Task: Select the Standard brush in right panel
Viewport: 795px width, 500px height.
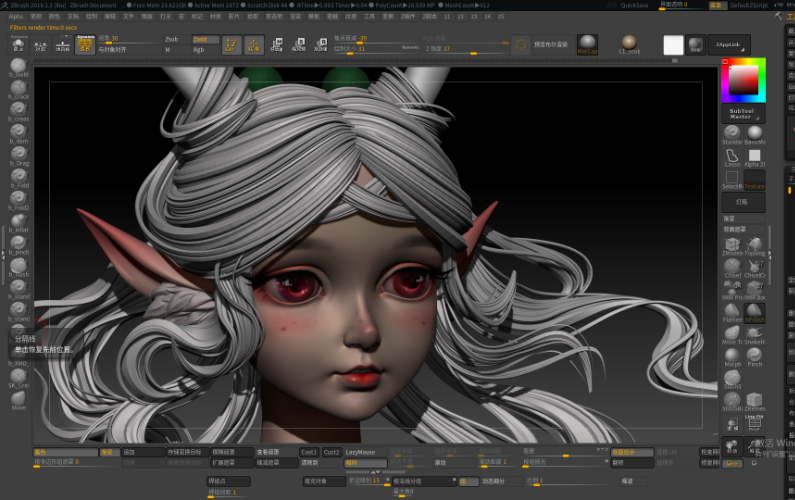Action: coord(731,133)
